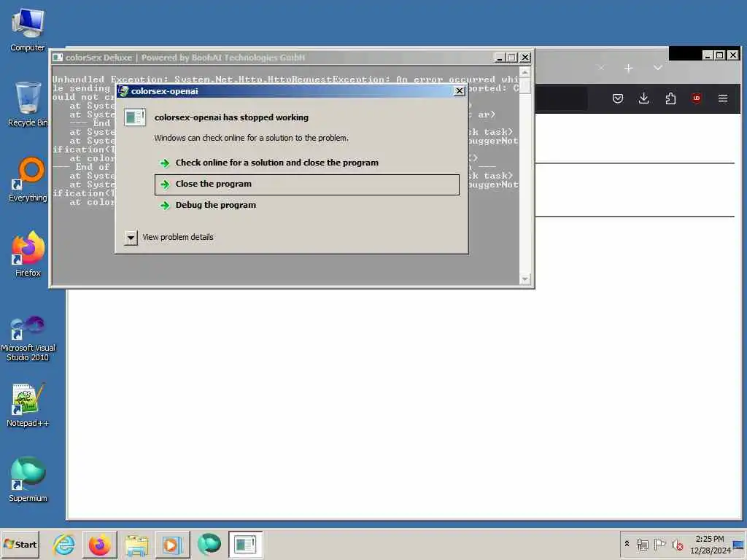Image resolution: width=747 pixels, height=560 pixels.
Task: Open the Firefox extensions puzzle icon
Action: pyautogui.click(x=670, y=98)
